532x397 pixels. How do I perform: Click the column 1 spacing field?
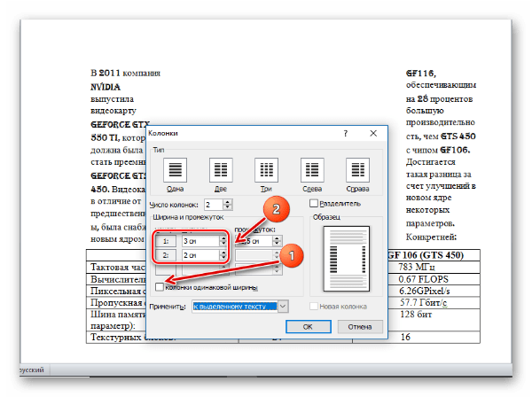pyautogui.click(x=255, y=240)
